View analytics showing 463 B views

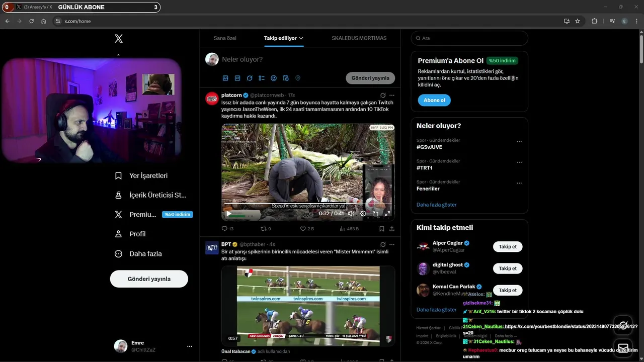point(349,229)
